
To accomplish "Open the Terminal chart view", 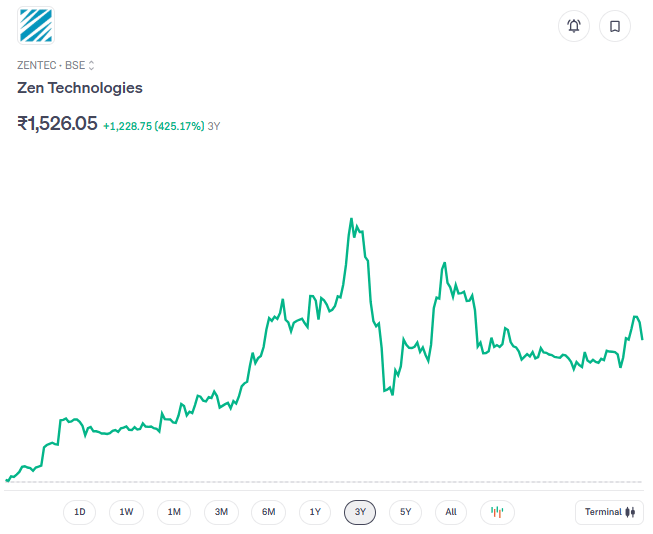I will coord(609,512).
